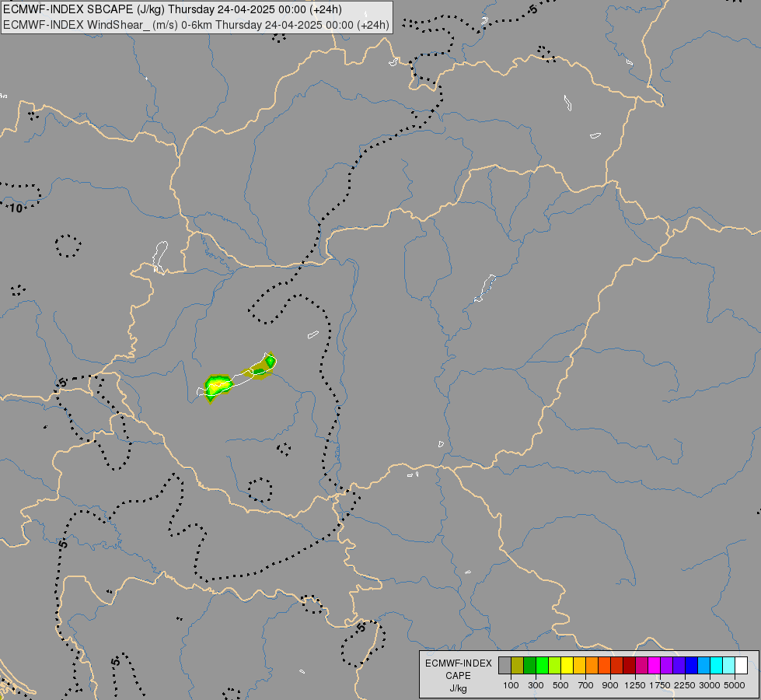This screenshot has height=700, width=761.
Task: Click the 500 legend value
Action: (560, 685)
